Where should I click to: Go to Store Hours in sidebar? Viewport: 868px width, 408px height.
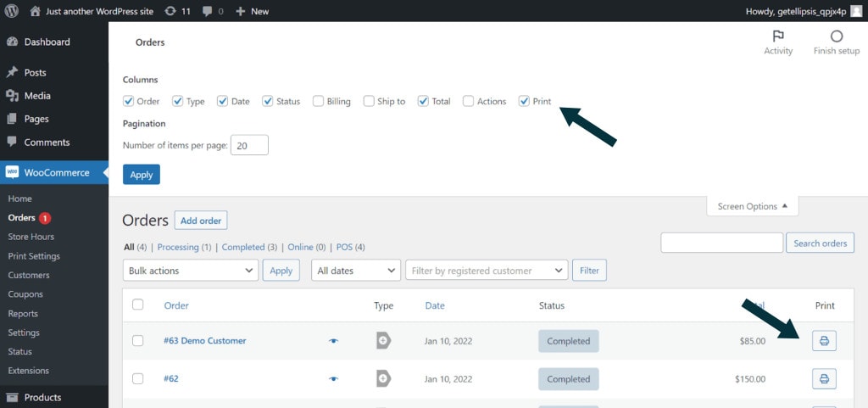click(31, 237)
